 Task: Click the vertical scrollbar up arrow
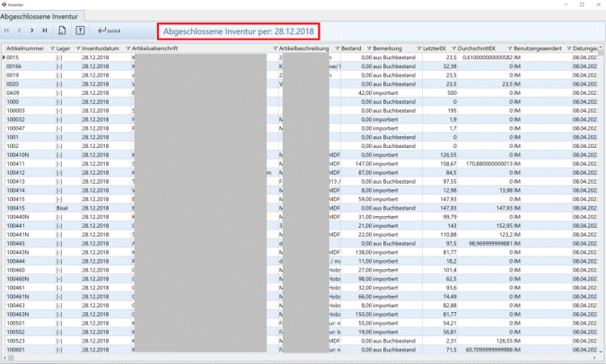pyautogui.click(x=601, y=48)
